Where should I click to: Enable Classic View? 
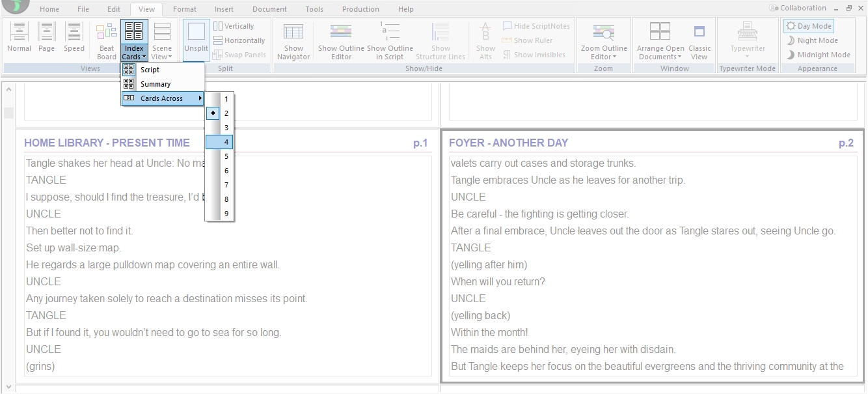[699, 39]
